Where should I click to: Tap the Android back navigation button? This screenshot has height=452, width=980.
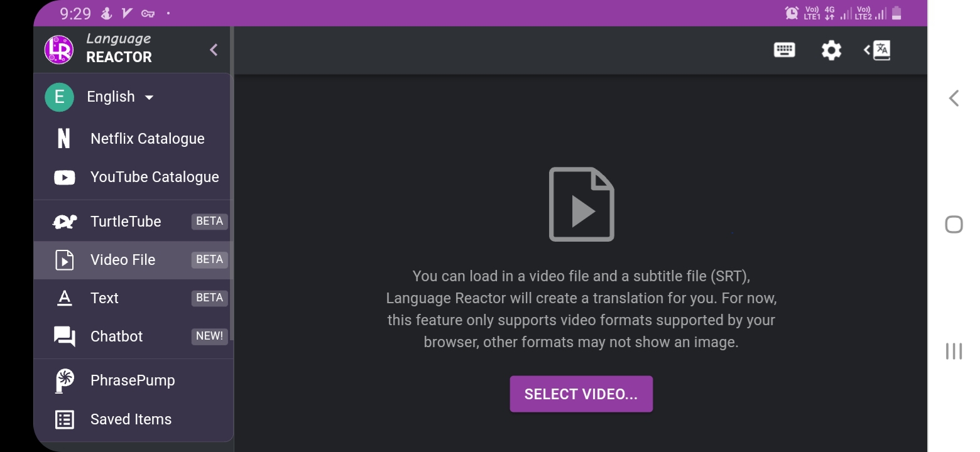[954, 98]
